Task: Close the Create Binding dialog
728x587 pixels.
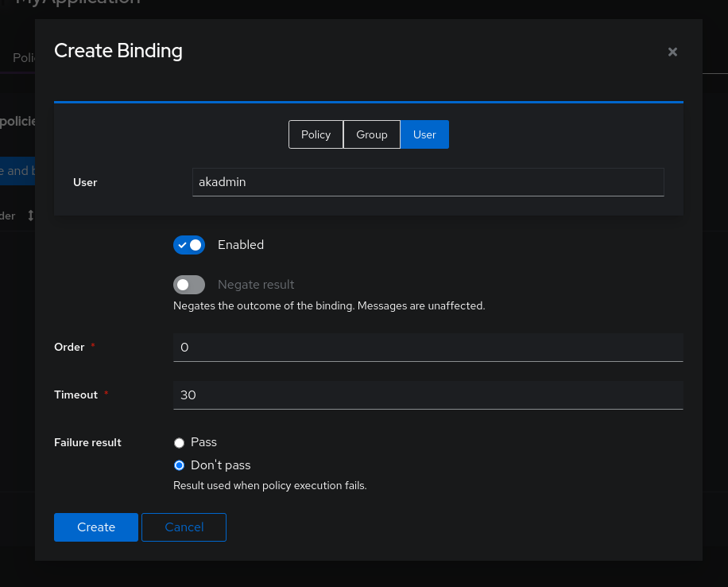Action: pos(672,52)
